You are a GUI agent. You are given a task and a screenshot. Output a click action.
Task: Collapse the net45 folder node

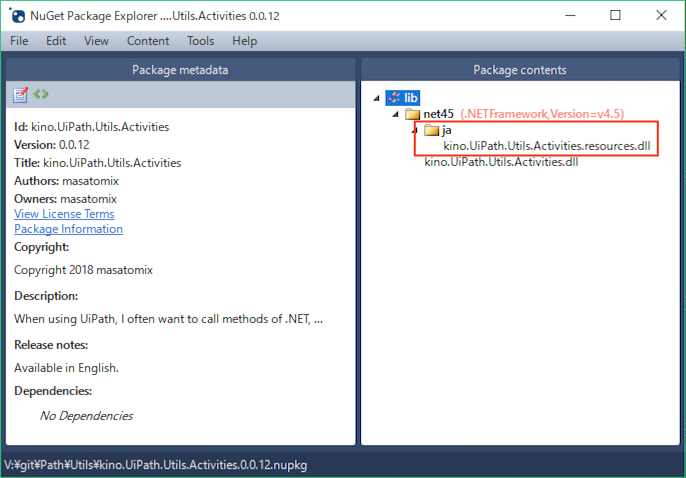point(396,115)
